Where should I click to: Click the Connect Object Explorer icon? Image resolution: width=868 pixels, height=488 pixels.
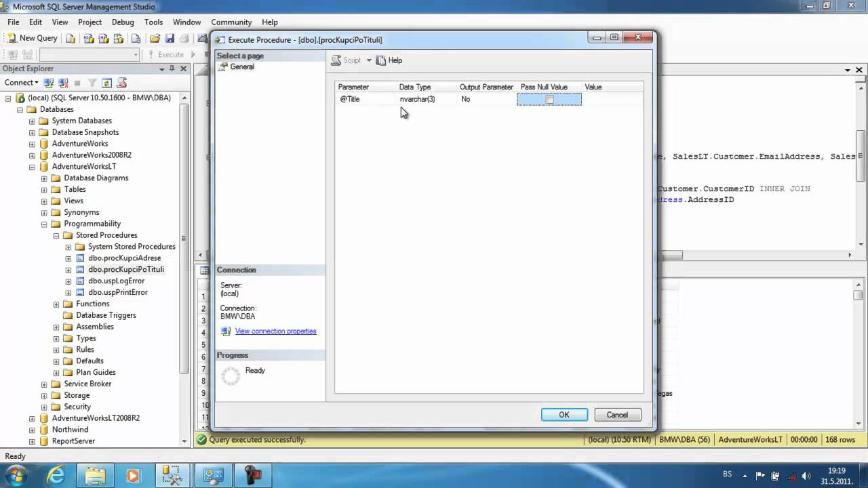48,83
